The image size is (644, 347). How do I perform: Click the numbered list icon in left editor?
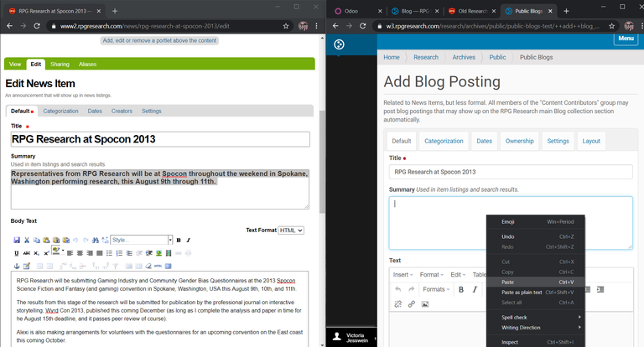coord(119,253)
